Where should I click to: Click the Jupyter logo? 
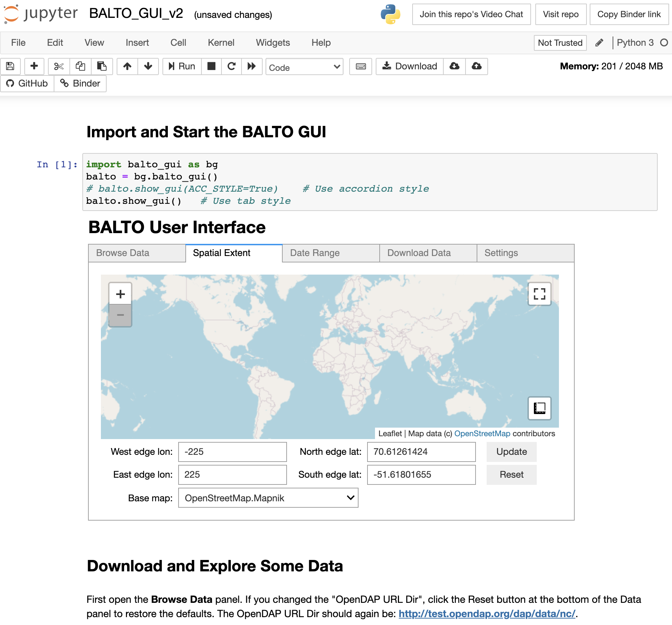[x=40, y=14]
